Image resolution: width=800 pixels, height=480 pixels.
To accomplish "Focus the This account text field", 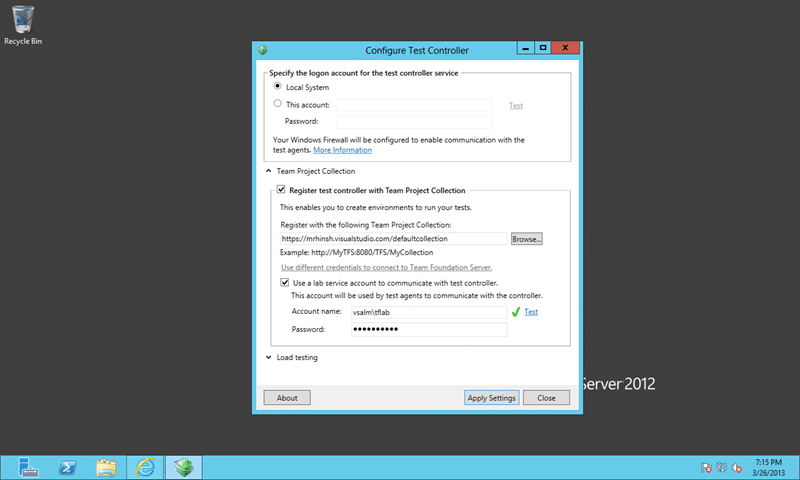I will point(414,105).
